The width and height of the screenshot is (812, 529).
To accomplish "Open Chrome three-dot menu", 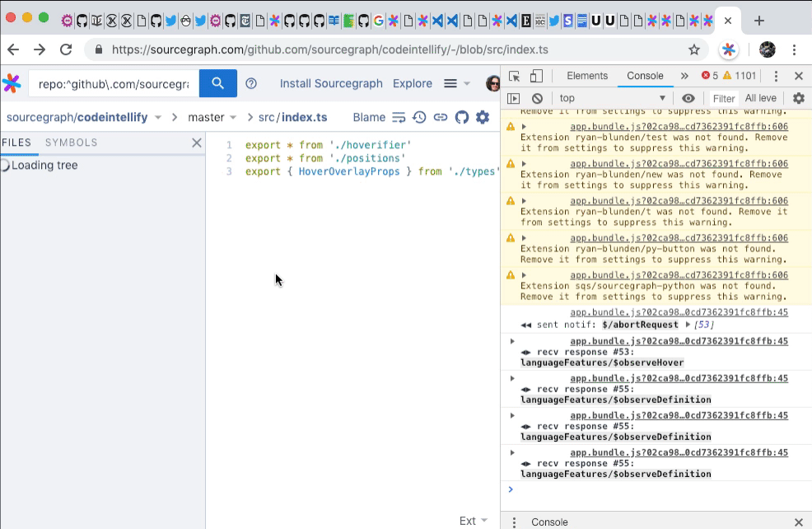I will click(795, 49).
